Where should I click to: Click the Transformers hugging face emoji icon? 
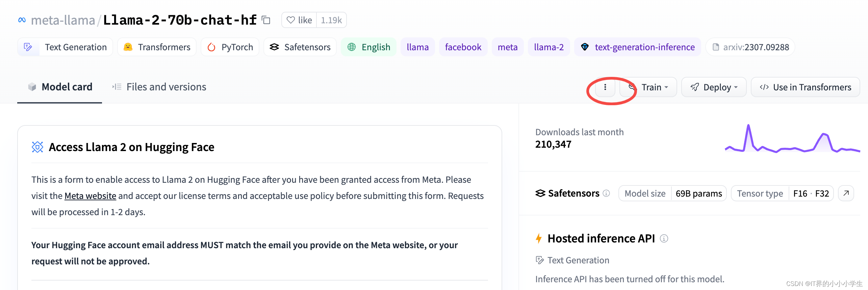tap(128, 47)
